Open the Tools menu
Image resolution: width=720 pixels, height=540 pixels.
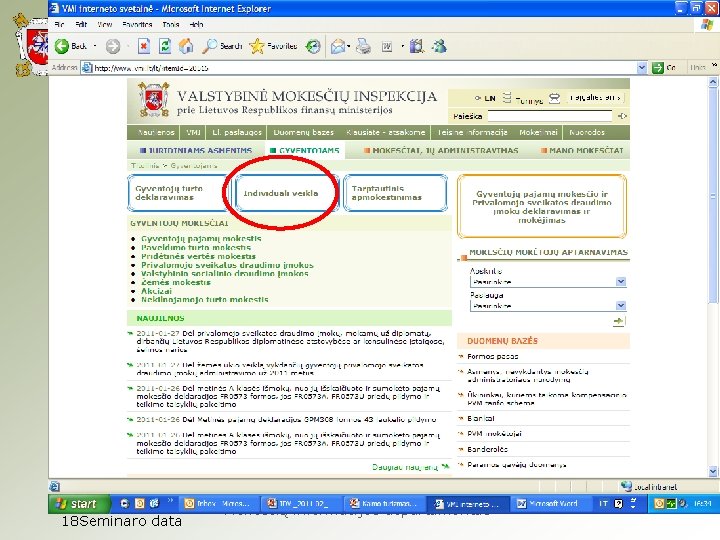(171, 24)
